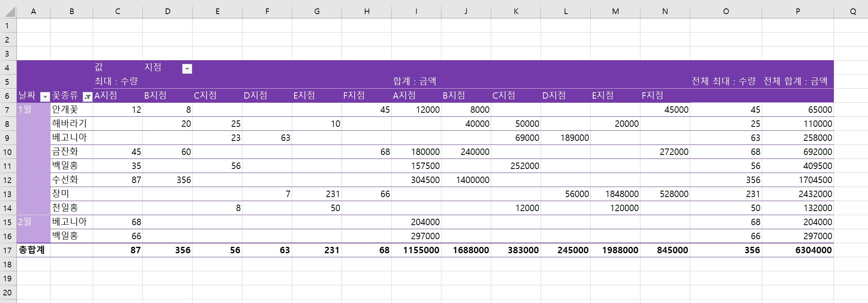Click the value 157500
This screenshot has width=868, height=303.
point(417,166)
